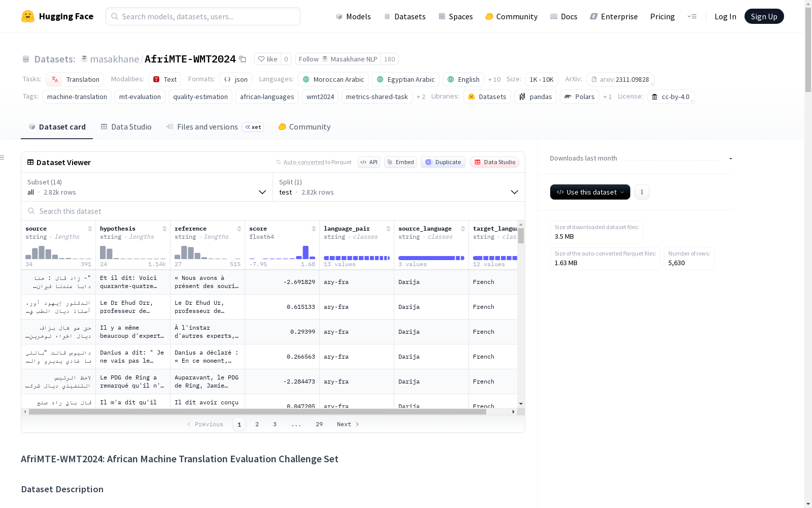Sort by source_language column icon
Viewport: 812px width, 508px height.
click(463, 229)
